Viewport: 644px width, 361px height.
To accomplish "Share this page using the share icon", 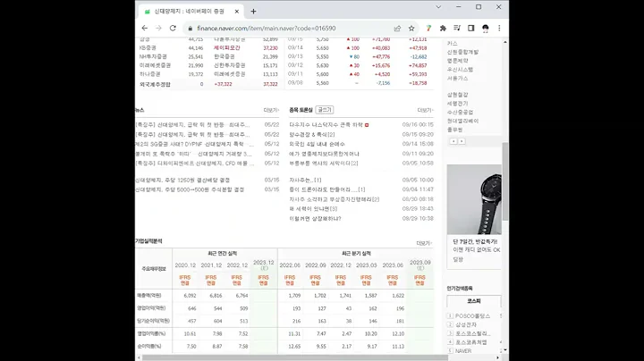I will tap(397, 29).
